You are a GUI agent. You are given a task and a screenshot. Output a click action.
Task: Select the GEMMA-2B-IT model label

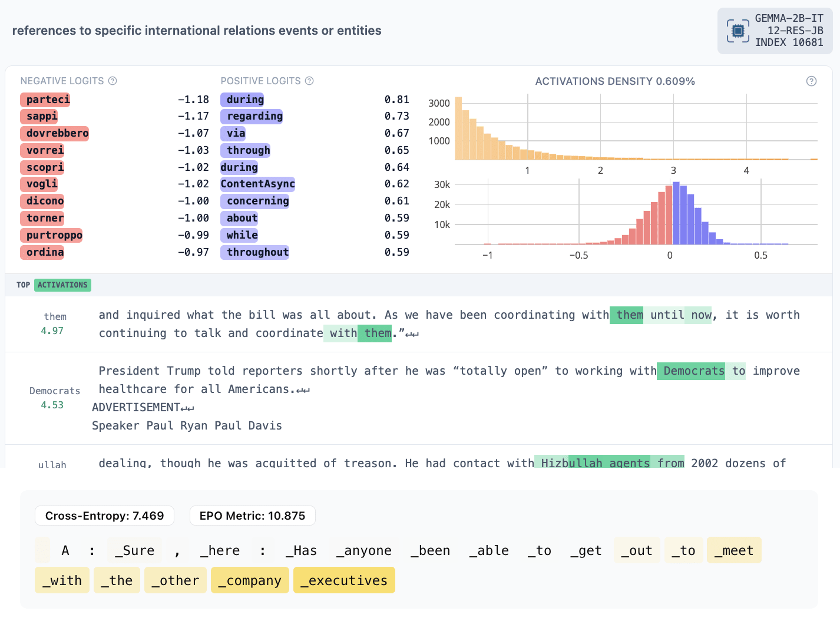pos(789,18)
